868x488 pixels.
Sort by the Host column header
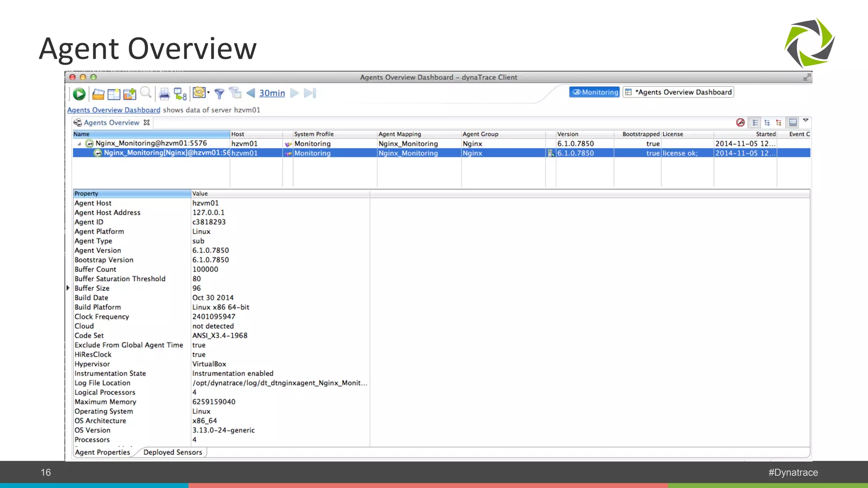coord(256,134)
